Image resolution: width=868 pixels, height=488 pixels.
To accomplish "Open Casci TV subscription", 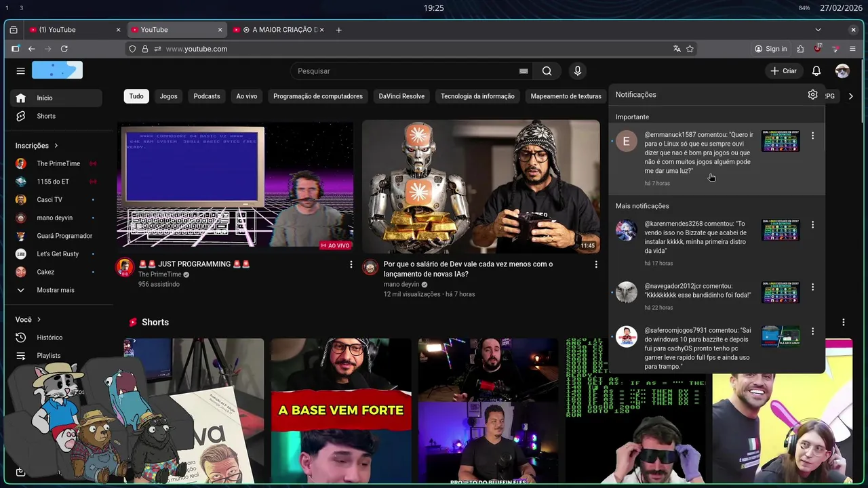I will click(56, 199).
